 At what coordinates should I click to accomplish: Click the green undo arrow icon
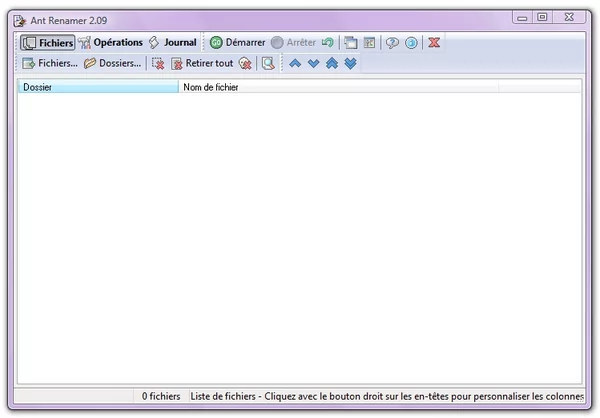click(328, 42)
